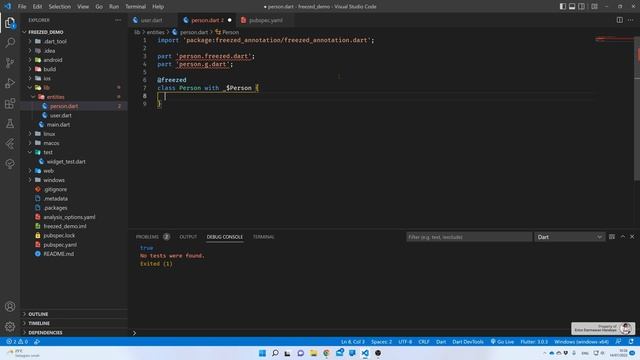Viewport: 640px width, 360px height.
Task: Open Windows Start menu
Action: tap(262, 353)
